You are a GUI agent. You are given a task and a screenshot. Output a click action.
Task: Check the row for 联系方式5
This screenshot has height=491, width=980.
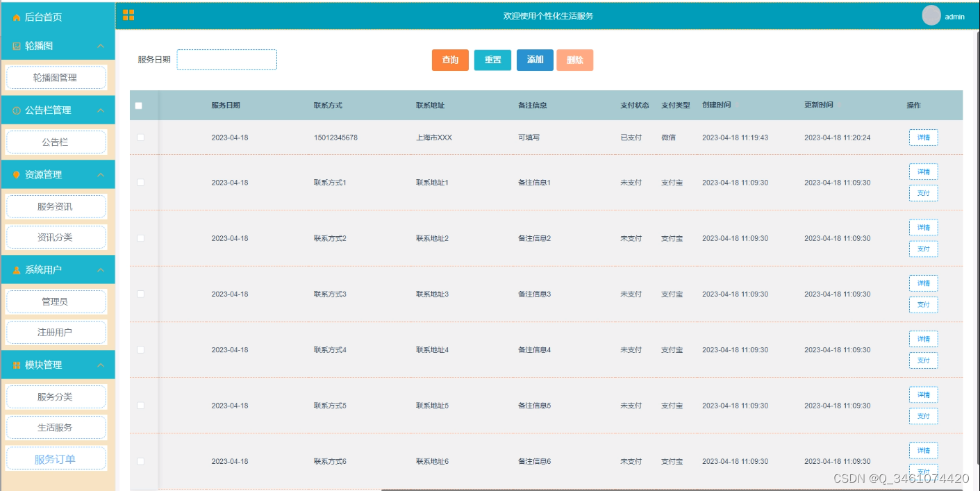click(140, 406)
